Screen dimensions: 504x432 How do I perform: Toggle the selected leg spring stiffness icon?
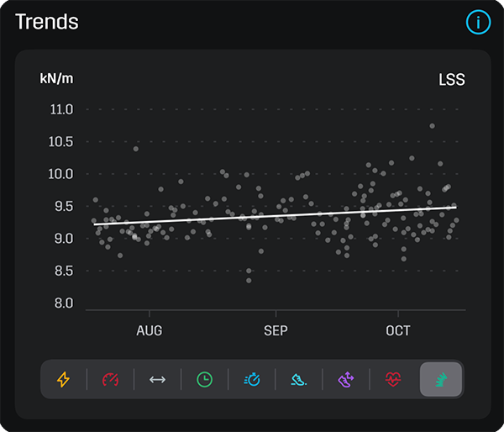441,380
